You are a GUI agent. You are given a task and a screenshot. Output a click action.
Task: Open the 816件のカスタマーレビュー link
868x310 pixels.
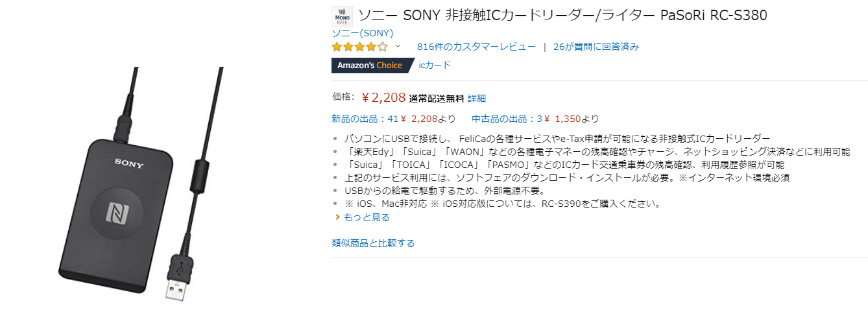pos(476,47)
